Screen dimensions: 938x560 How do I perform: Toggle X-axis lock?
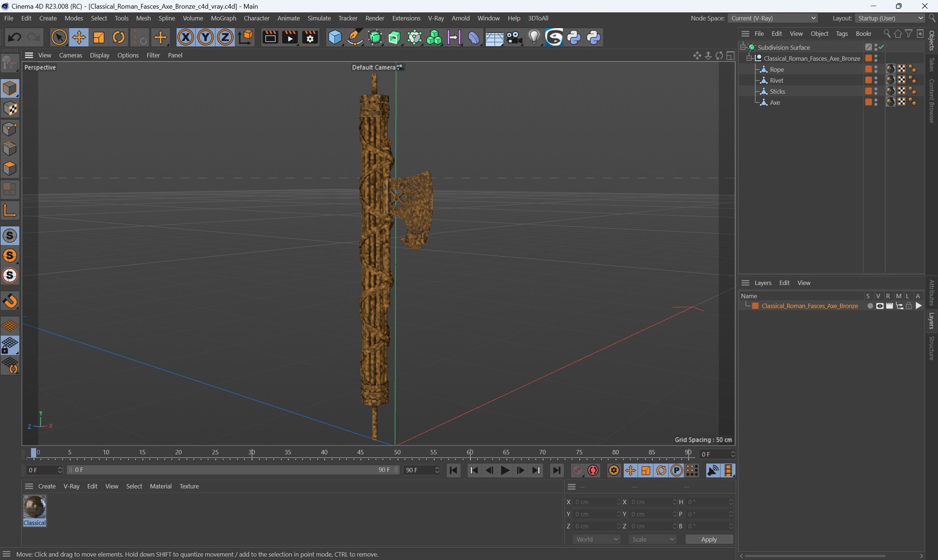click(185, 37)
